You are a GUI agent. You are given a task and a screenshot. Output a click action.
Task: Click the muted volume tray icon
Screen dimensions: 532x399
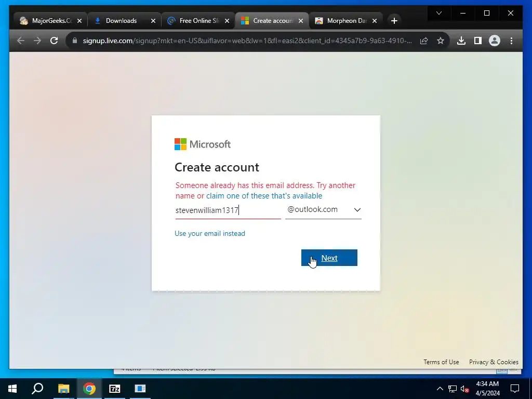(464, 389)
